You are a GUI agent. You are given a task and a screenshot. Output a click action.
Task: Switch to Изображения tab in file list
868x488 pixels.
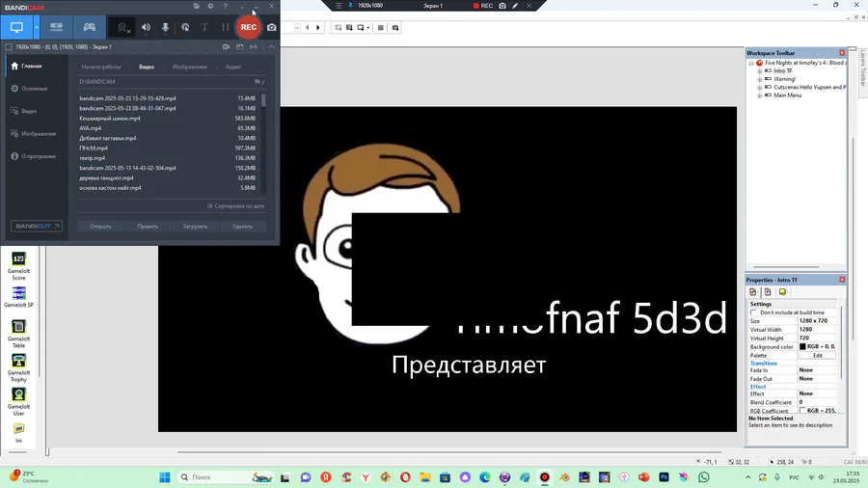click(190, 67)
